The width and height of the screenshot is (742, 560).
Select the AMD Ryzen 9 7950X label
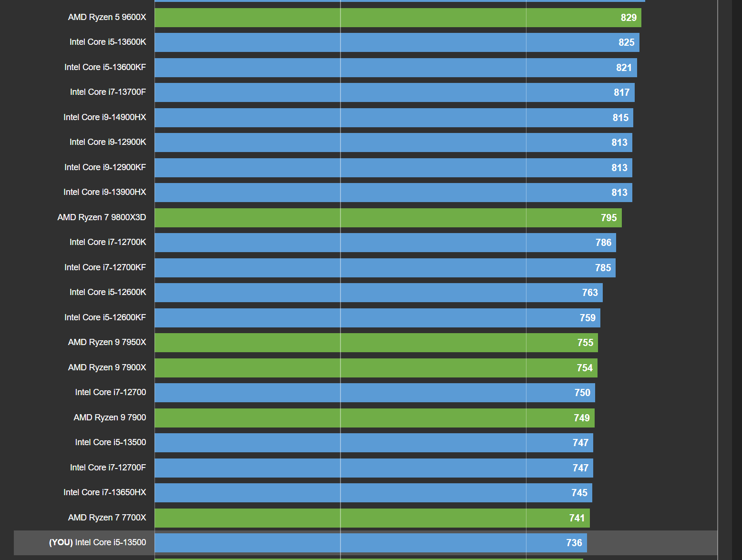click(107, 342)
